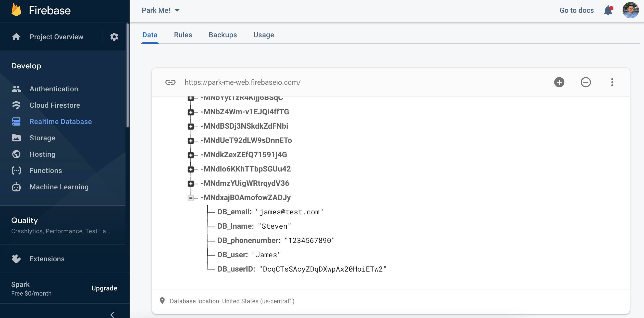Collapse the sidebar with chevron arrow
This screenshot has width=644, height=318.
tap(112, 314)
